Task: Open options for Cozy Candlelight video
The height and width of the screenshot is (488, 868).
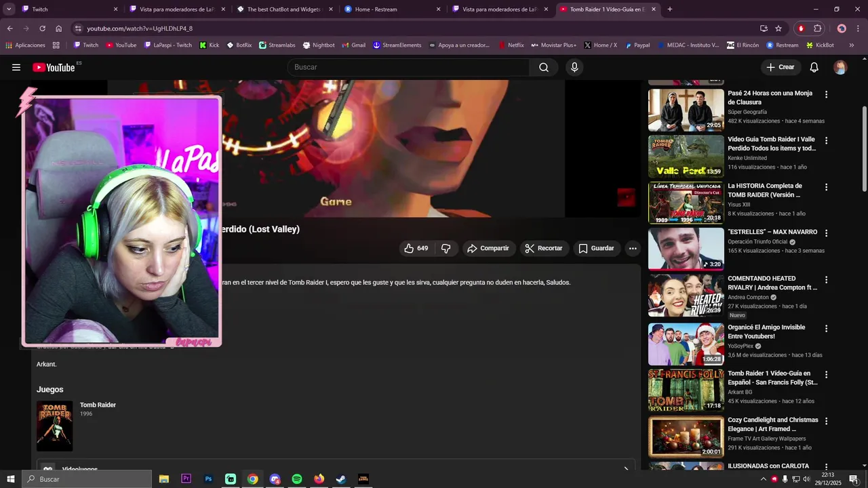Action: [x=826, y=421]
